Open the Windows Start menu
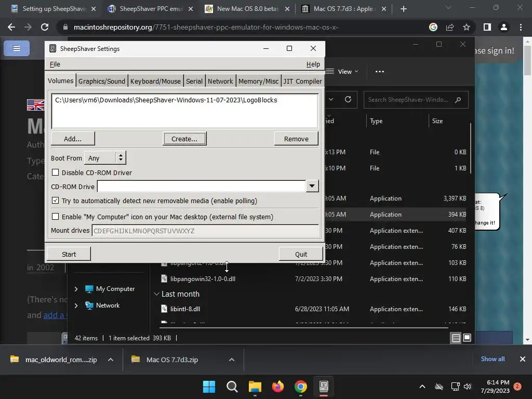Viewport: 532px width, 399px height. point(209,387)
